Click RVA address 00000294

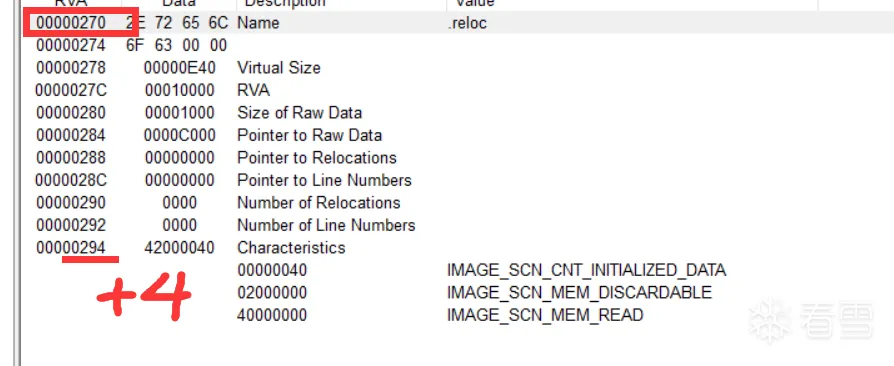(x=71, y=247)
